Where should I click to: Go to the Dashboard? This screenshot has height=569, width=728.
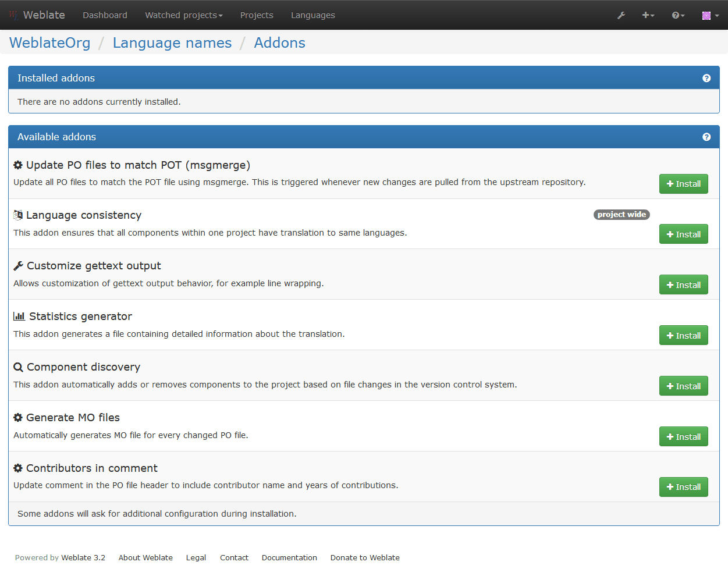[x=105, y=15]
